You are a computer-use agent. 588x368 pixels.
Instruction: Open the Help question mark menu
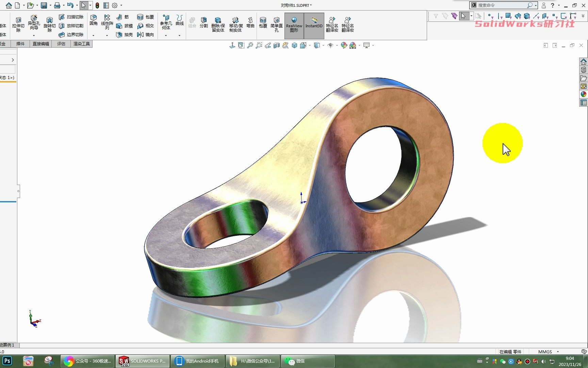coord(553,5)
